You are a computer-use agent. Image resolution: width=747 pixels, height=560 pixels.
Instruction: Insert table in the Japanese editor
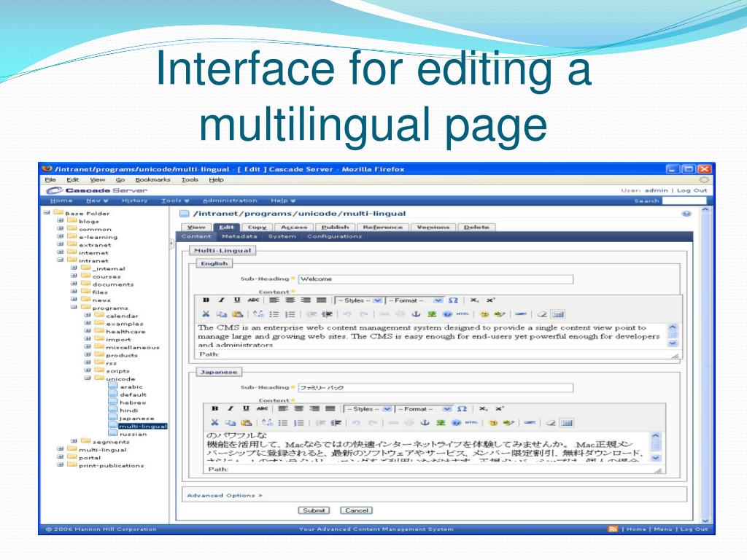click(x=567, y=423)
